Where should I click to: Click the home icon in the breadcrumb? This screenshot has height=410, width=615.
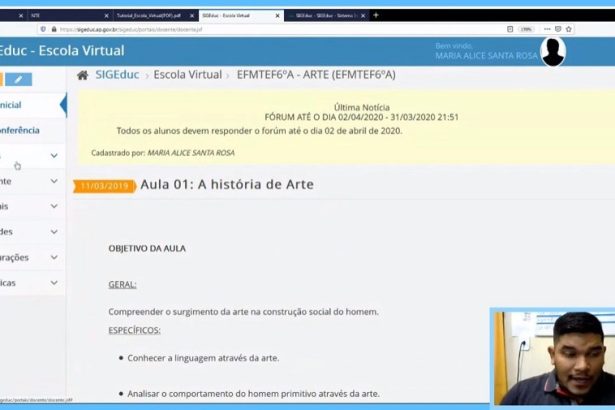[82, 75]
